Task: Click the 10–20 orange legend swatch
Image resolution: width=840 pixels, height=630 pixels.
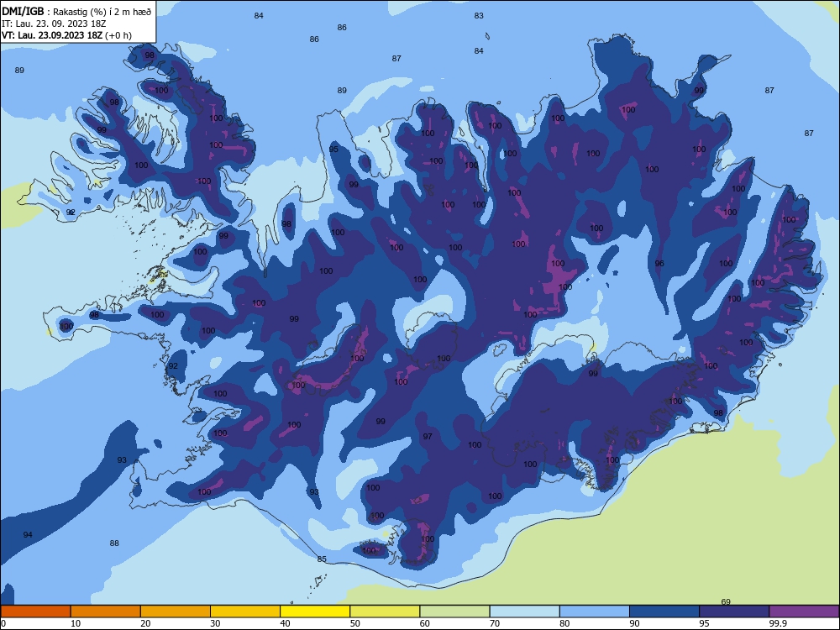Action: 106,612
